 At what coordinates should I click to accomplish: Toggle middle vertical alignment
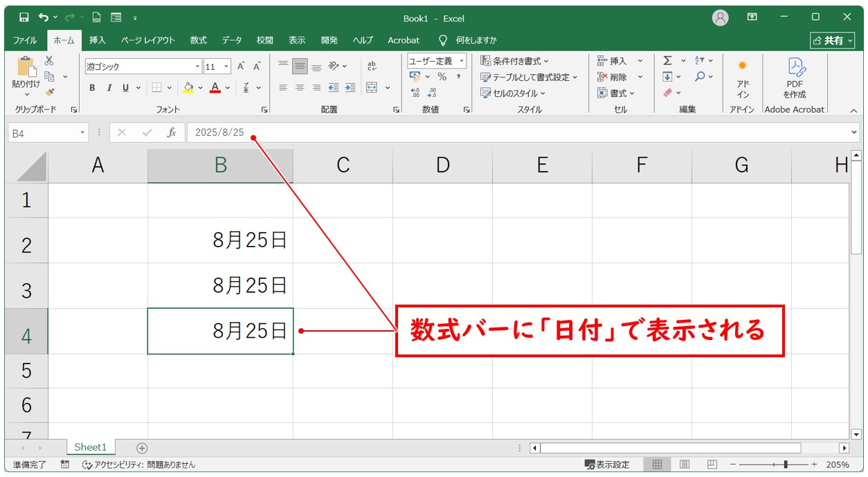[300, 66]
